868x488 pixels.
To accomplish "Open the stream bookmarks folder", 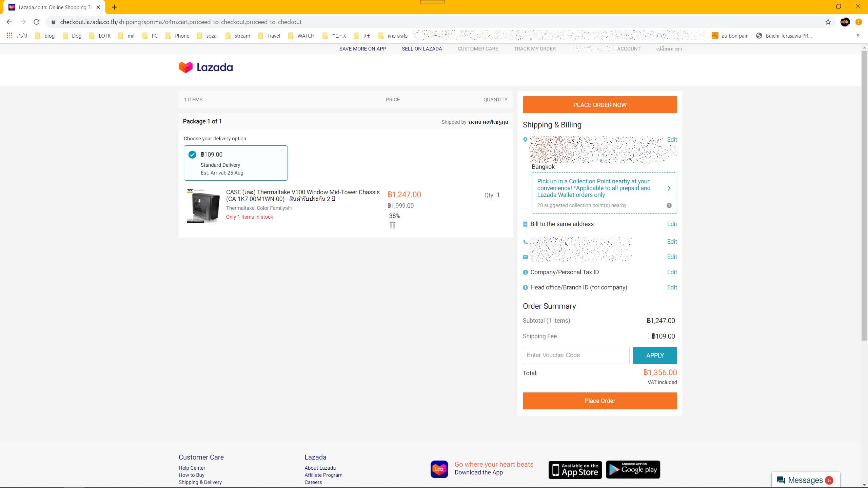I will coord(238,36).
